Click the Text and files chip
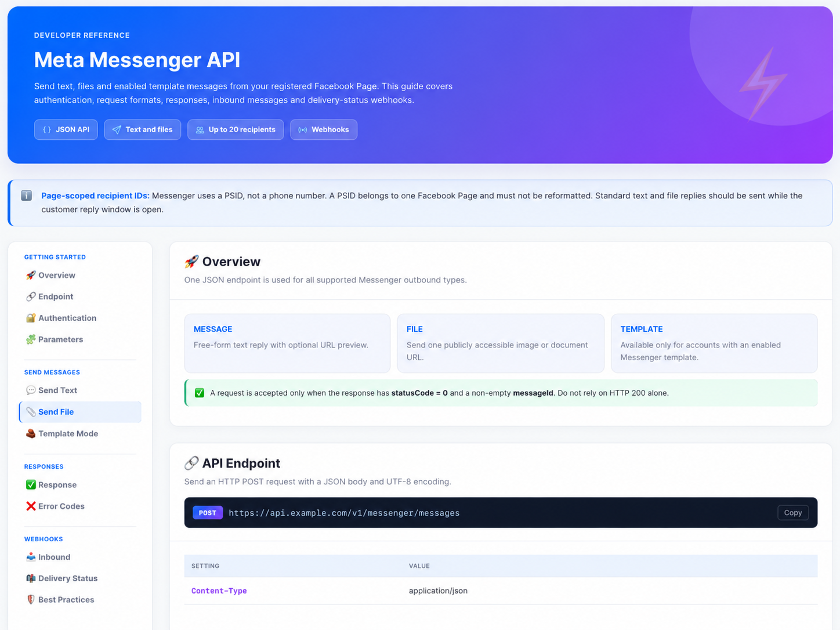 pos(143,130)
